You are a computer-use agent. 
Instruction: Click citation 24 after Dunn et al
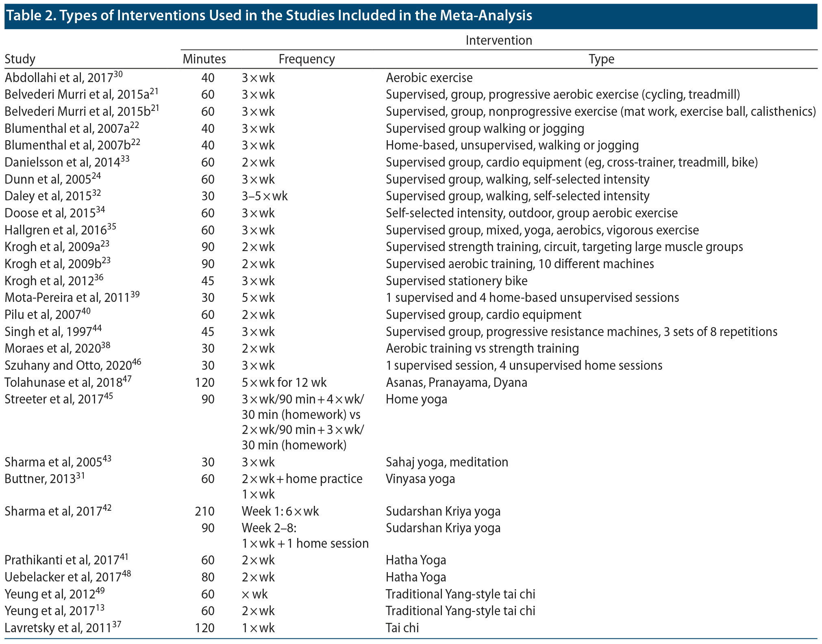[x=96, y=176]
